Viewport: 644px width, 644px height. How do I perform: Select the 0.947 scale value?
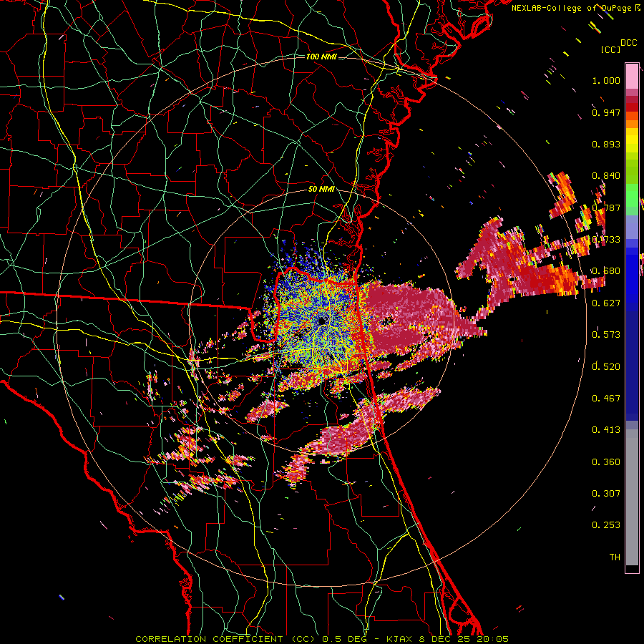pos(606,112)
